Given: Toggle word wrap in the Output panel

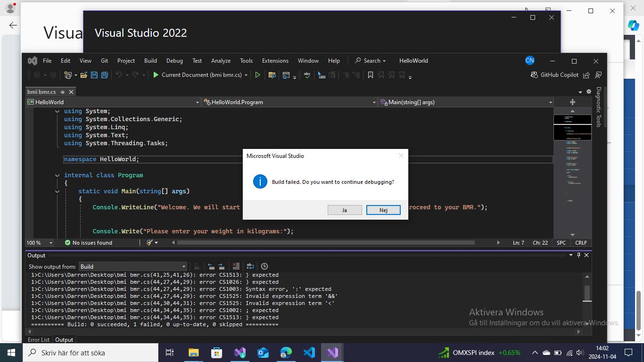Looking at the screenshot, I should coord(250,266).
